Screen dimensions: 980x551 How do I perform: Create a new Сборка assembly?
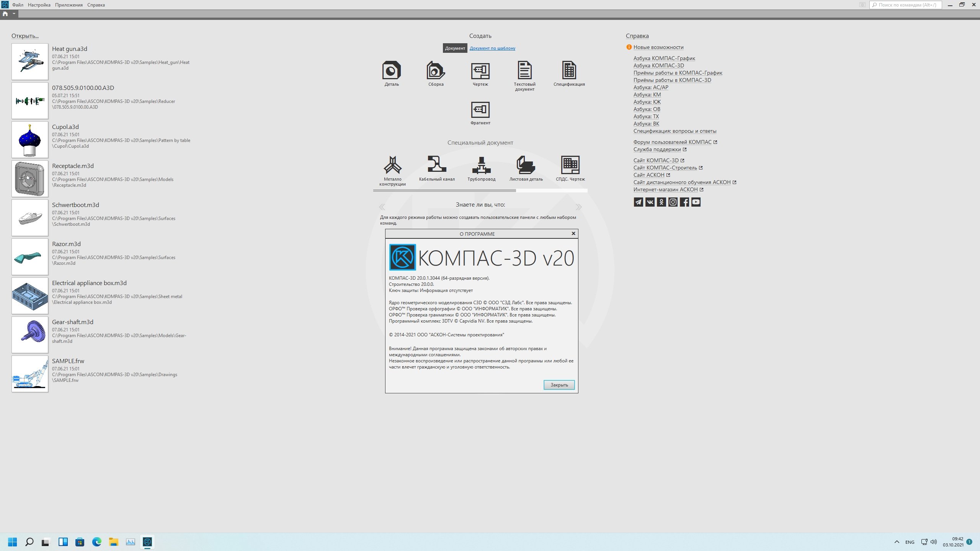click(x=436, y=71)
